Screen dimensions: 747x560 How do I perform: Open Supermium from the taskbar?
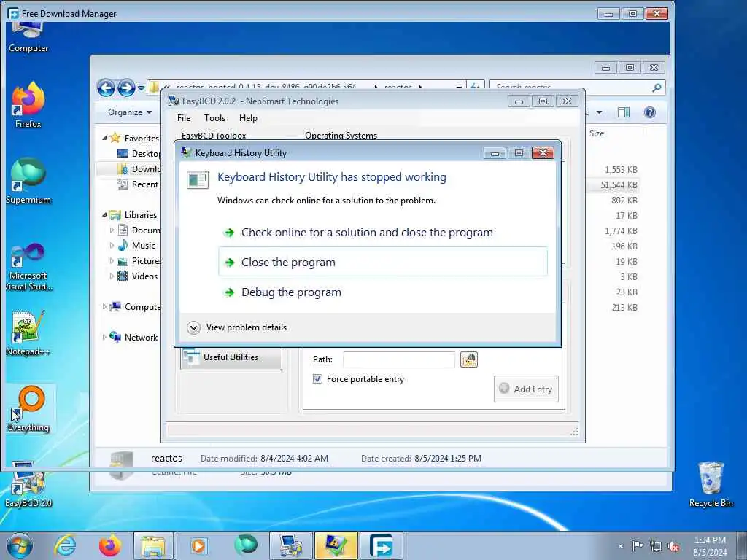coord(245,545)
